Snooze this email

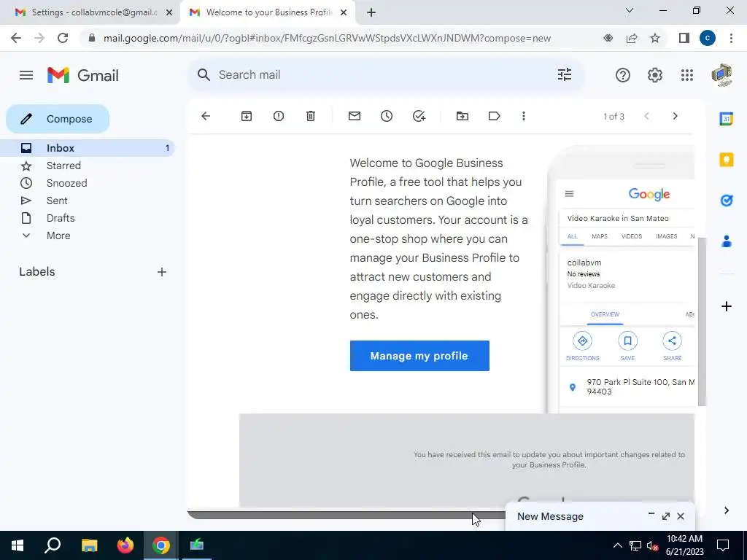[x=387, y=116]
